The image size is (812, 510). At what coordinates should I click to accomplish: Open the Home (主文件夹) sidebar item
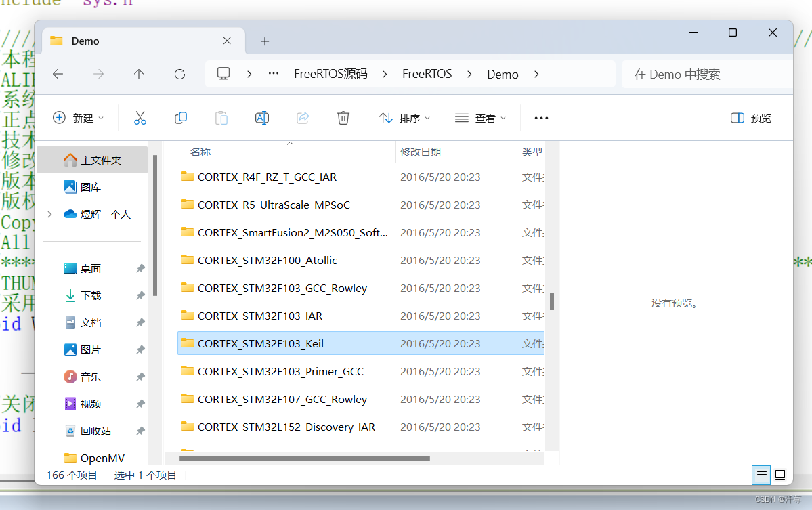click(92, 160)
